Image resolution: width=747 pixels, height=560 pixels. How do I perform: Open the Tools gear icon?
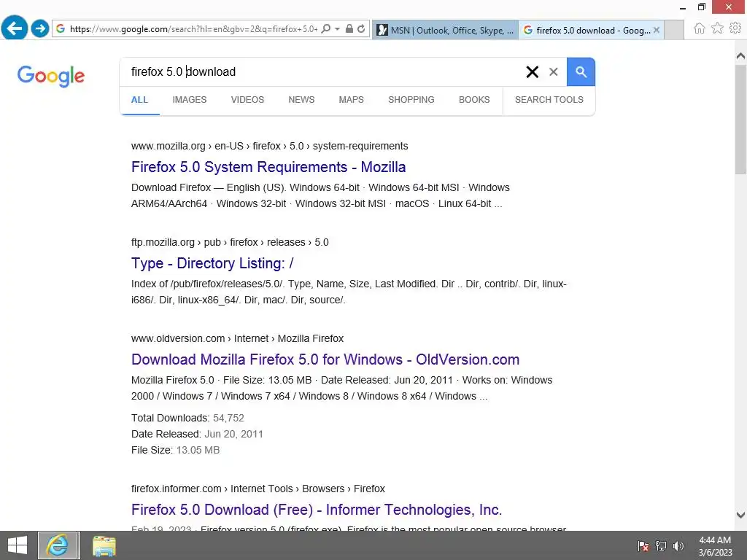pyautogui.click(x=735, y=28)
